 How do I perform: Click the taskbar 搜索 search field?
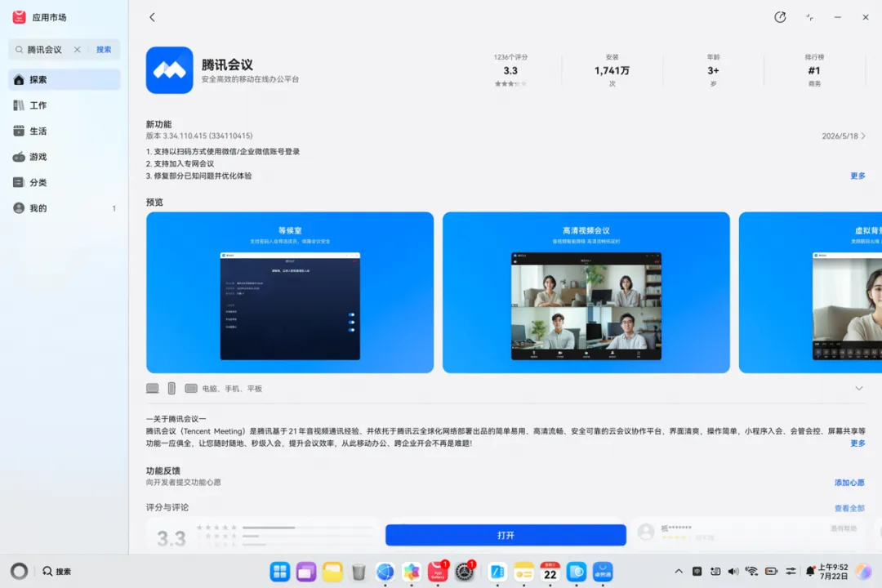[57, 571]
